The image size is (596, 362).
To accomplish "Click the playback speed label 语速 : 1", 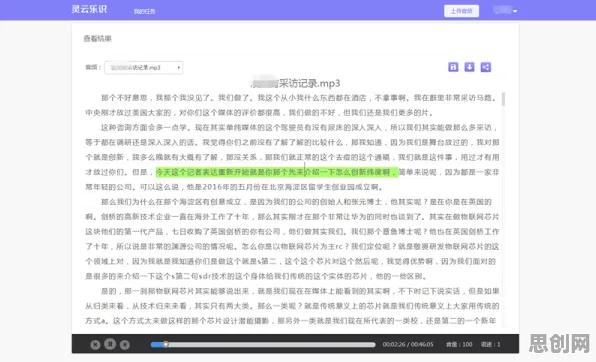I will coord(490,345).
